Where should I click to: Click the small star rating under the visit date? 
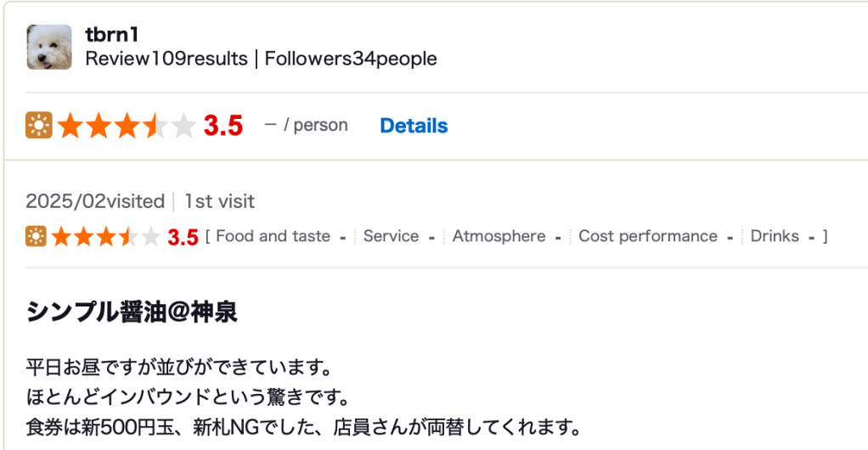[x=105, y=236]
